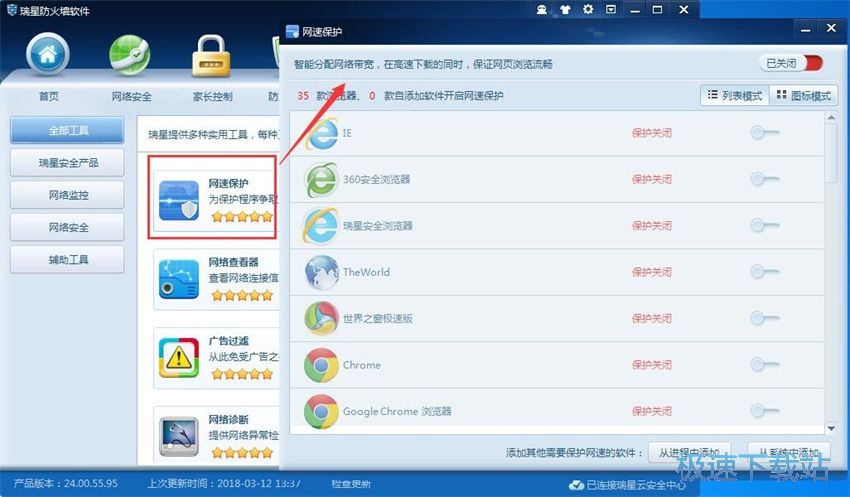This screenshot has width=850, height=497.
Task: Click the 已连接瑞星云安全中心 status text
Action: (x=636, y=485)
